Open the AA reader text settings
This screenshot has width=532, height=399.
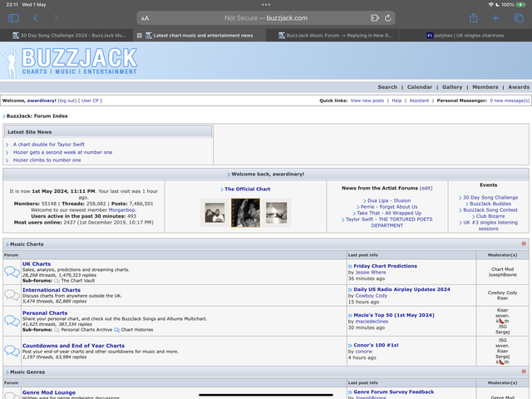(145, 18)
